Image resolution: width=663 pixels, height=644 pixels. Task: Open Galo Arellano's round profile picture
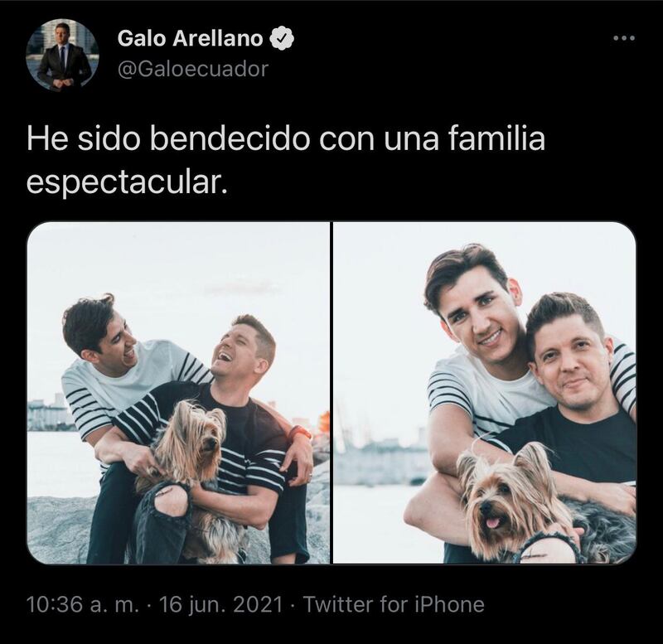pyautogui.click(x=62, y=55)
